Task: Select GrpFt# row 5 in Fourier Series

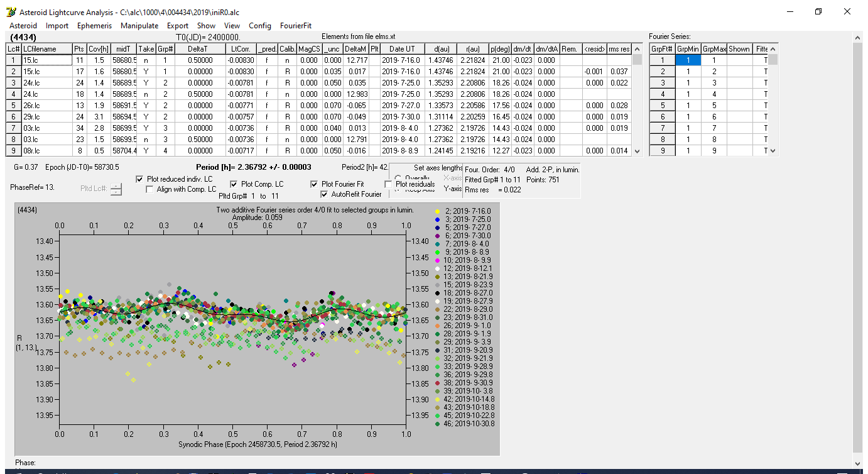Action: click(662, 105)
